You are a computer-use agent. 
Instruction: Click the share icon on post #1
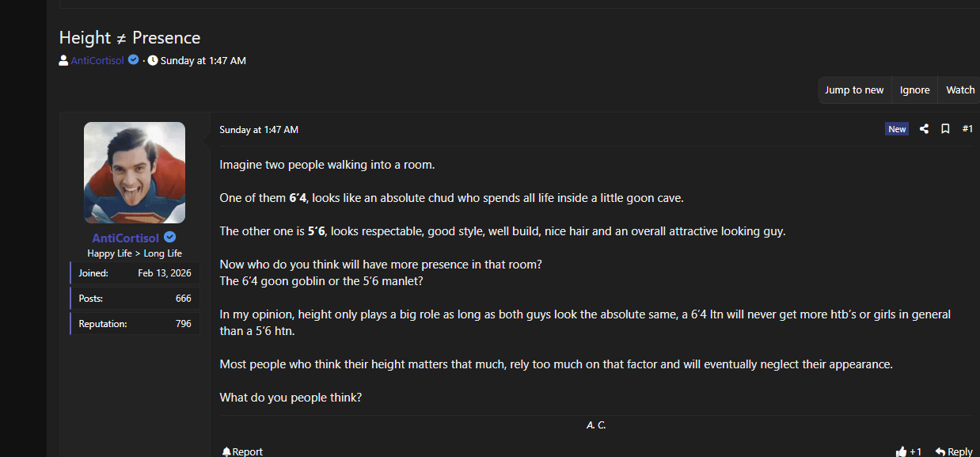[x=924, y=129]
